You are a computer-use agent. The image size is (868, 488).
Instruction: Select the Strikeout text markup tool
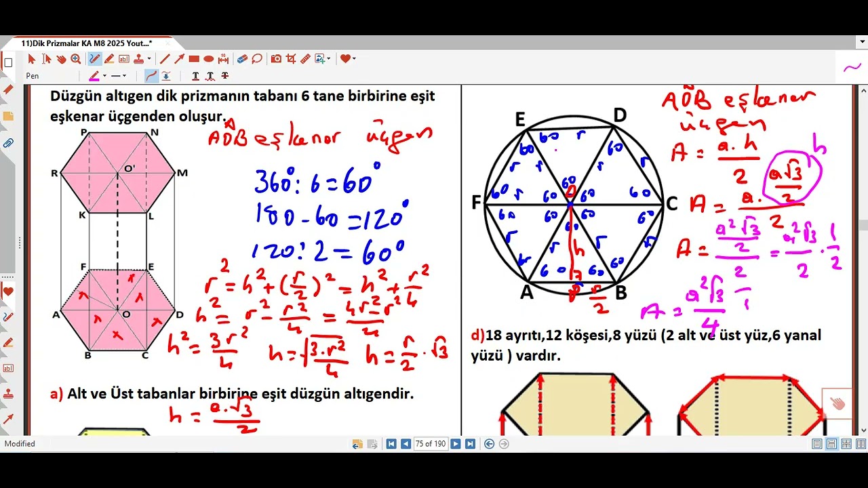tap(224, 76)
